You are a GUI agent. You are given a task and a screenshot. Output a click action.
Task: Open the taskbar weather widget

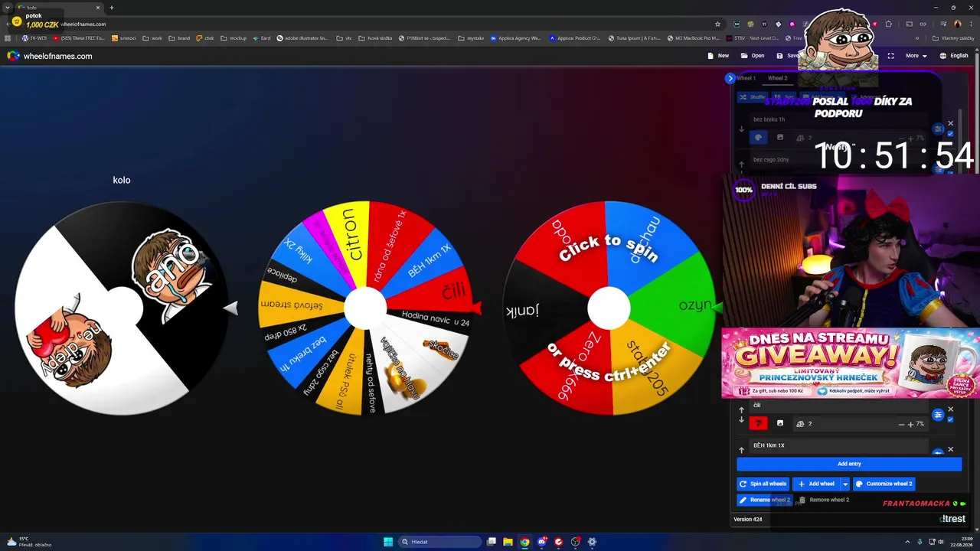pos(29,542)
